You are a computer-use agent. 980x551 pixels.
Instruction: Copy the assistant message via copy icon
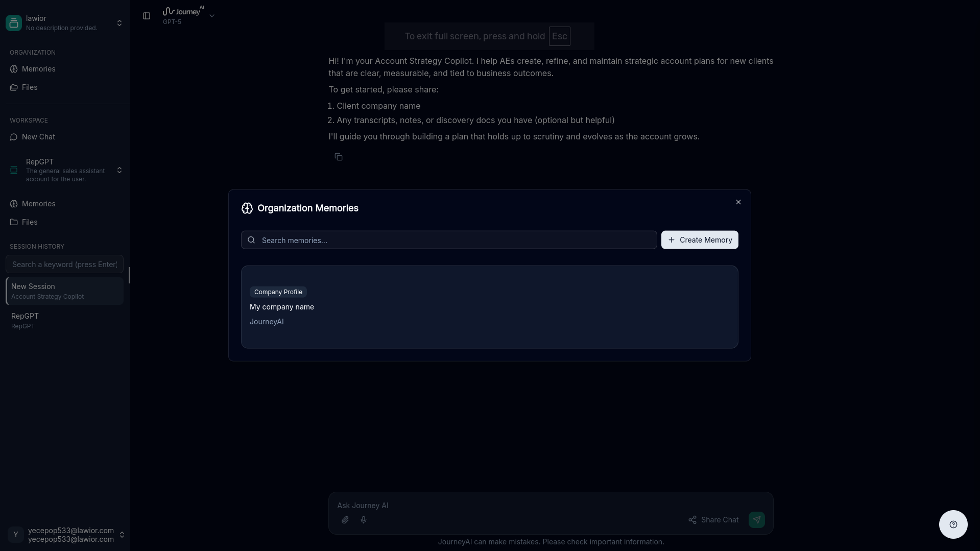pyautogui.click(x=339, y=157)
